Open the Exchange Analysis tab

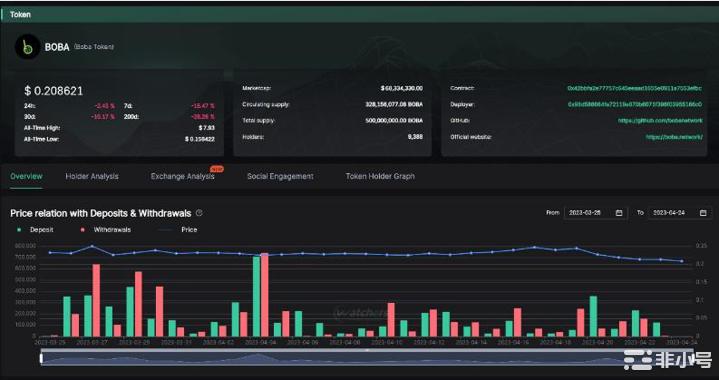(x=183, y=176)
